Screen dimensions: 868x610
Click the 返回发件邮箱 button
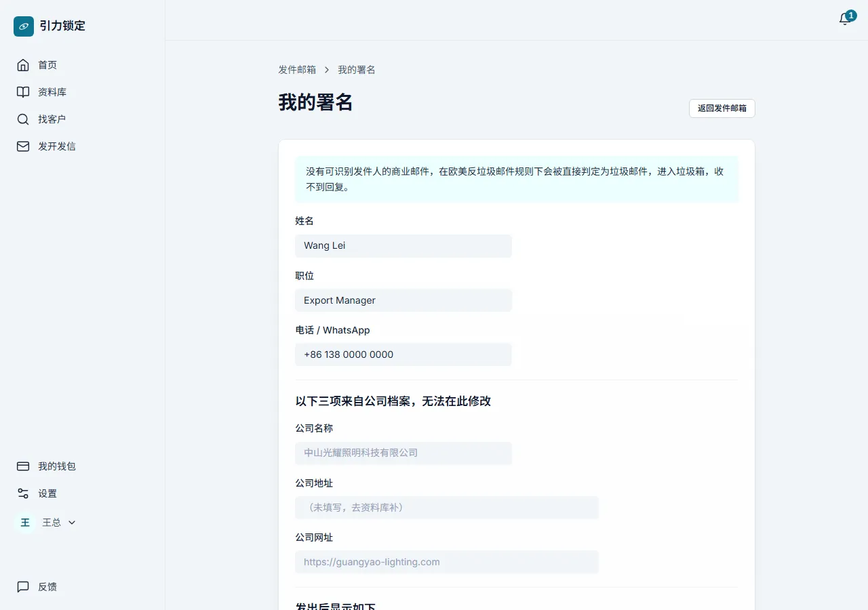(x=722, y=108)
